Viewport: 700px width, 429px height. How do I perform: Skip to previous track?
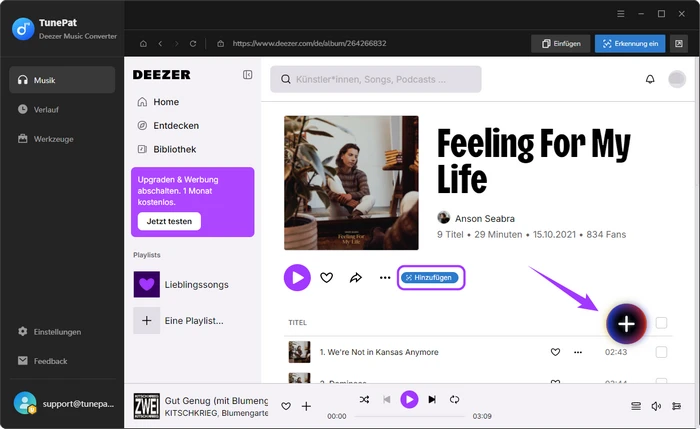[387, 400]
